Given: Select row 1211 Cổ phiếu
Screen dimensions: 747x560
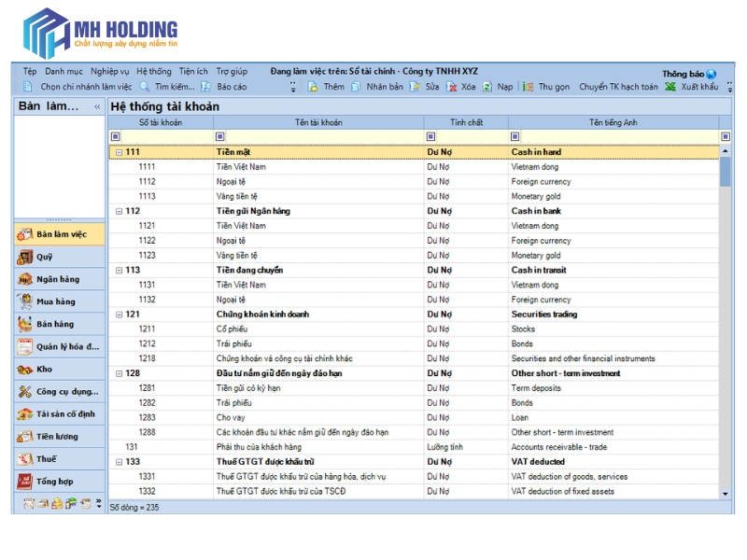Looking at the screenshot, I should (414, 329).
